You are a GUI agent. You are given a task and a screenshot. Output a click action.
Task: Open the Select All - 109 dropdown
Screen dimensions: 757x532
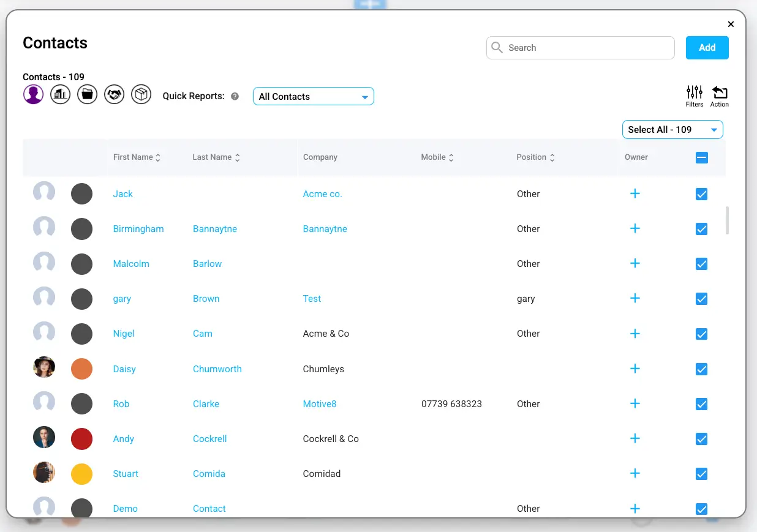[x=672, y=130]
